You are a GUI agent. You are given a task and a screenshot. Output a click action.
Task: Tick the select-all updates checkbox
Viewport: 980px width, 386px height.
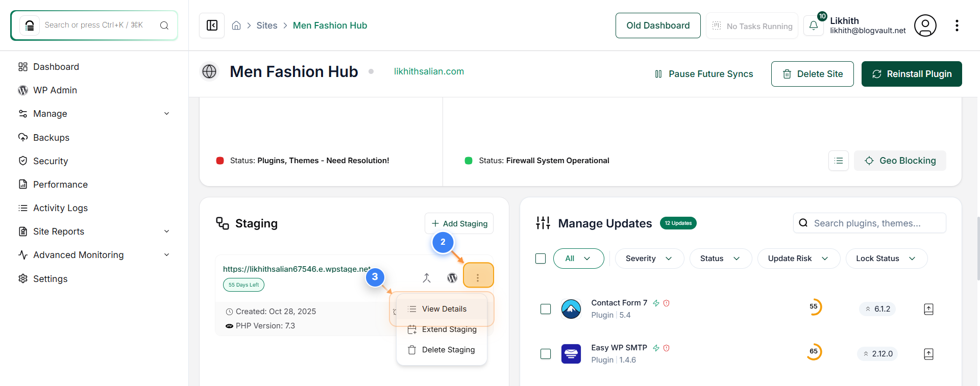coord(541,259)
